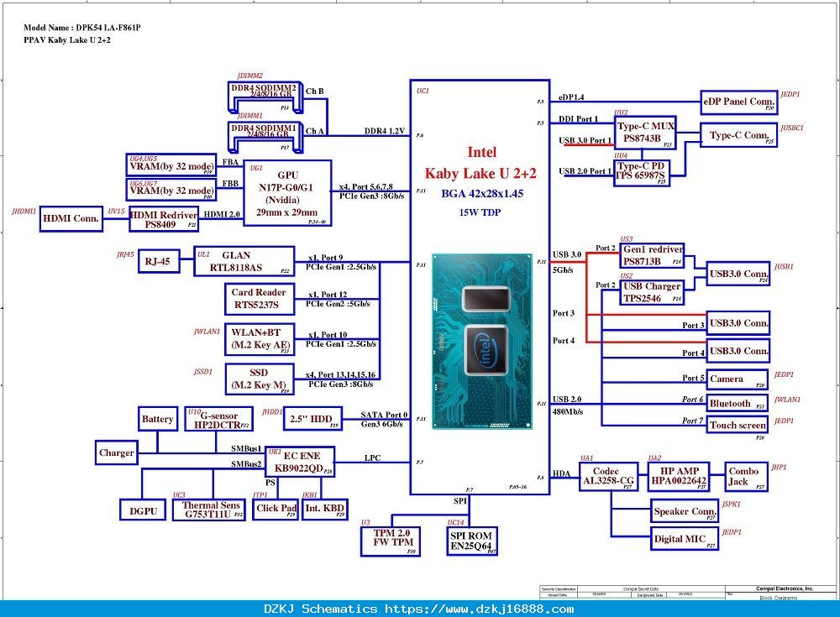The image size is (840, 617).
Task: Click the SSD M.2 Key M block
Action: tap(260, 379)
